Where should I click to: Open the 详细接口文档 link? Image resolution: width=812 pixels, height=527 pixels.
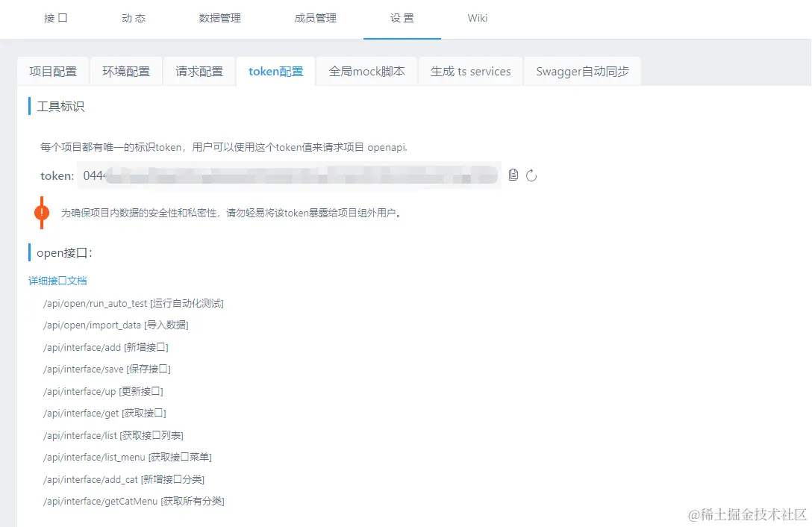[57, 281]
